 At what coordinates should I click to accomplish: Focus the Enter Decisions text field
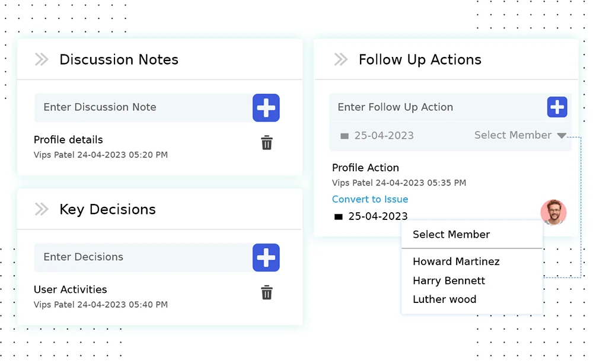142,257
